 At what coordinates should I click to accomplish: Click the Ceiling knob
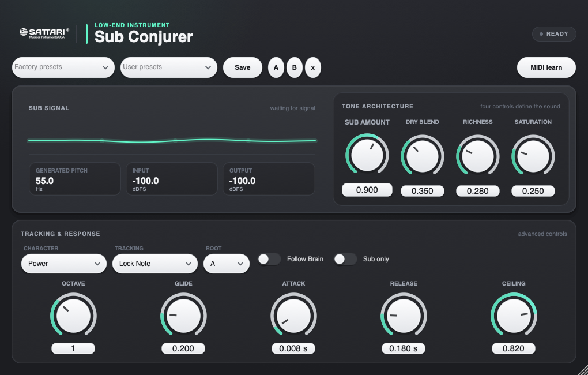click(514, 316)
